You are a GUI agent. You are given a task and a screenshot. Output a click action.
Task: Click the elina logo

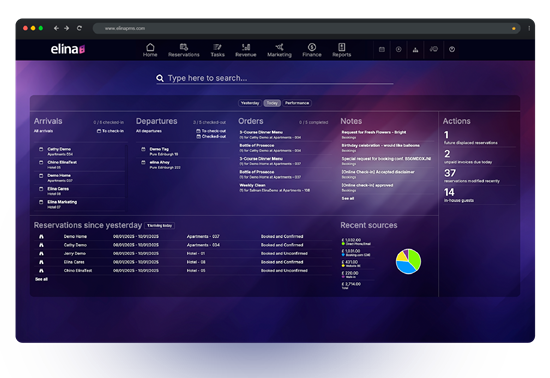68,49
